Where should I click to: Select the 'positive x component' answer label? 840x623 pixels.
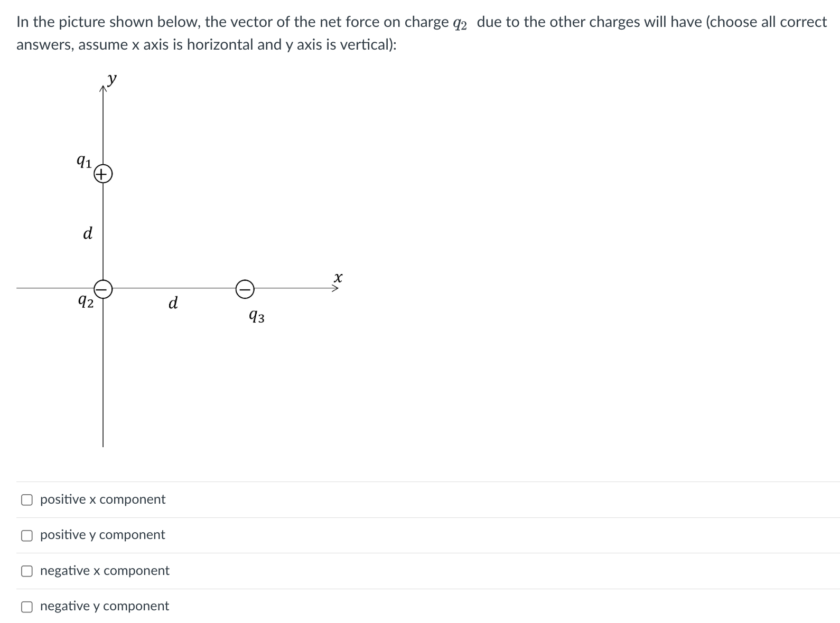click(x=102, y=499)
